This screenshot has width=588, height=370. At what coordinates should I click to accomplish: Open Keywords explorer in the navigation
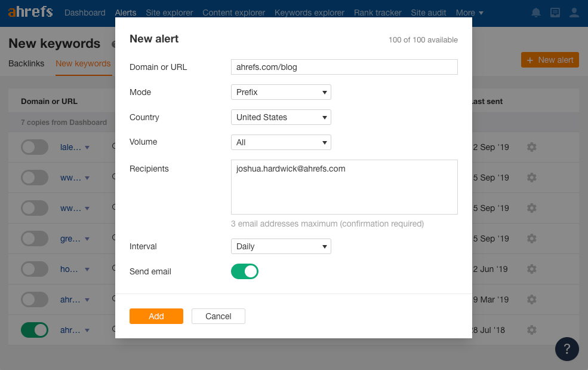(309, 13)
